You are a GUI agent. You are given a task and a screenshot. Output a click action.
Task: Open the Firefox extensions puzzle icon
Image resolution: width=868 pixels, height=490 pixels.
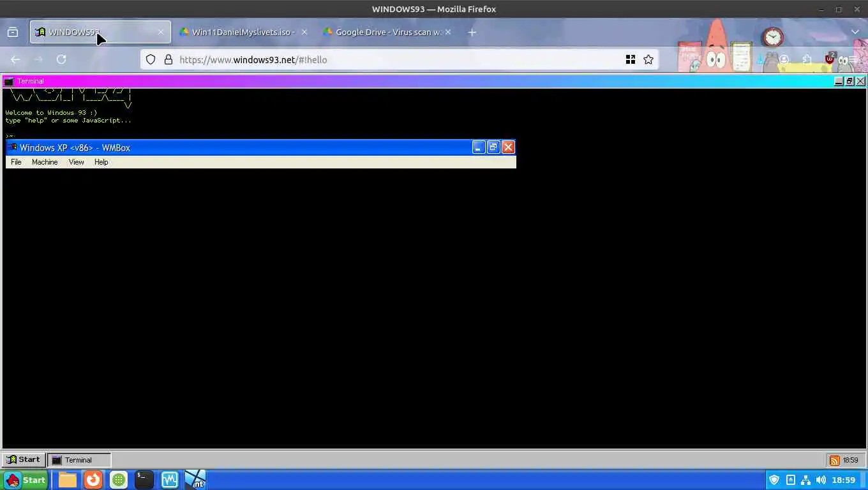click(x=807, y=59)
